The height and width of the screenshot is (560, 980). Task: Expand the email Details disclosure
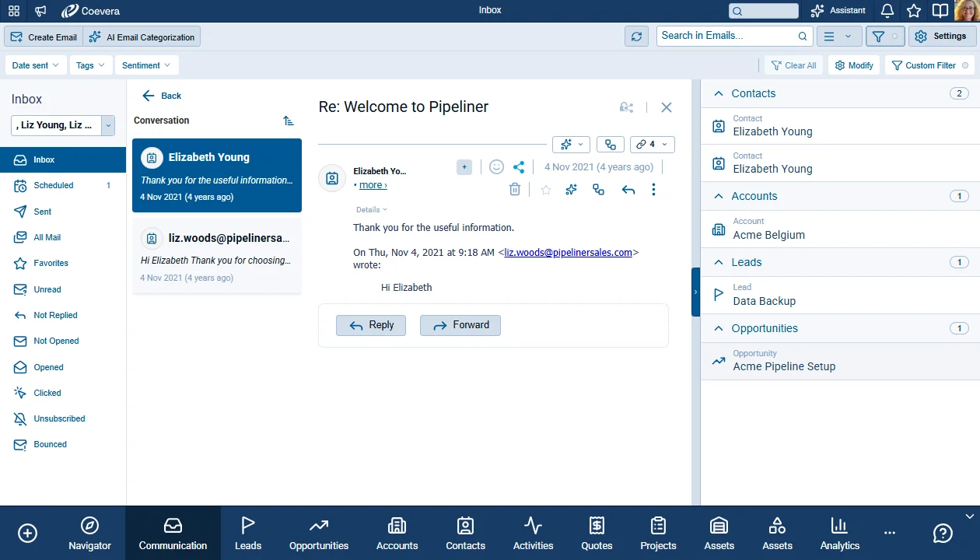click(x=371, y=210)
